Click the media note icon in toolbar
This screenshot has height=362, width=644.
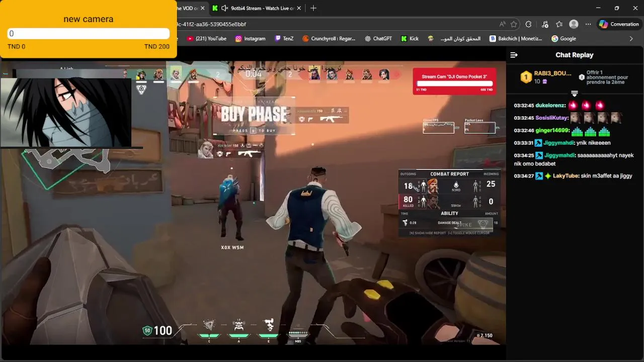(545, 24)
